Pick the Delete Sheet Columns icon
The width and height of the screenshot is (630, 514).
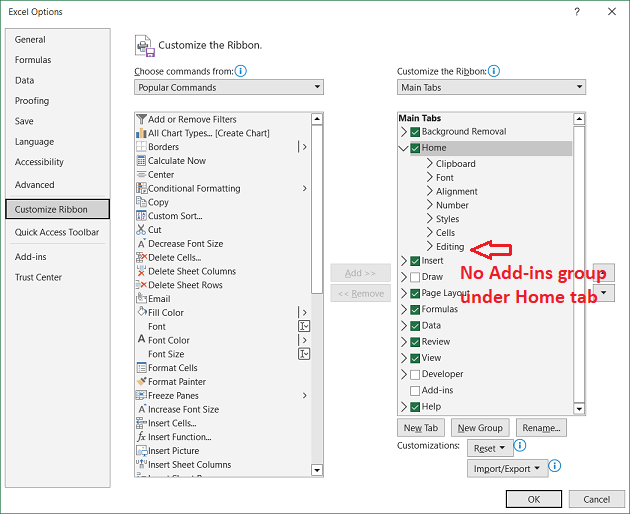[x=141, y=271]
